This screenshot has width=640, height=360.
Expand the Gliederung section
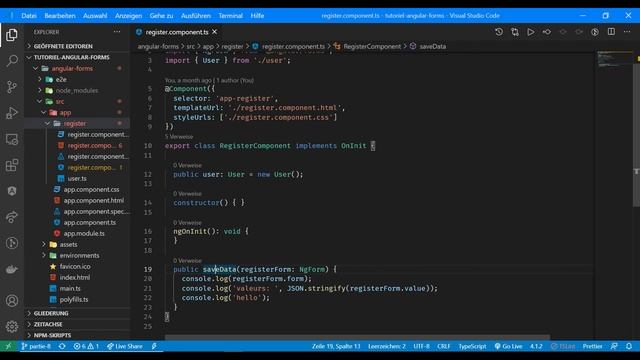click(77, 313)
